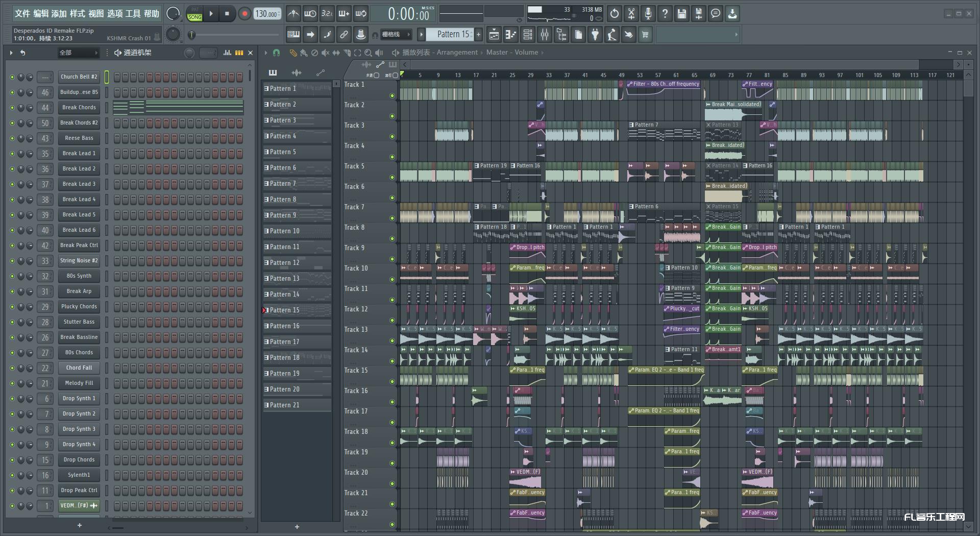
Task: Toggle the PAT/SONG mode switch
Action: 194,14
